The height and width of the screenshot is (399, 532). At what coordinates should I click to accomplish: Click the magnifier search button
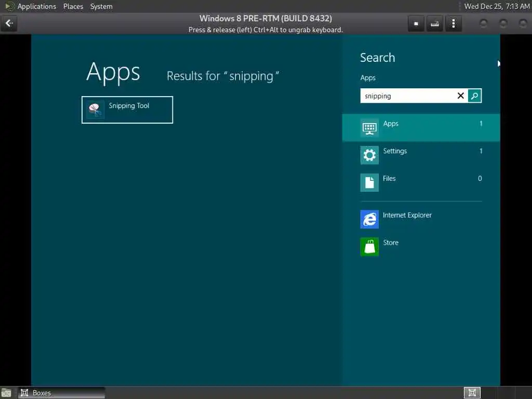pos(474,96)
